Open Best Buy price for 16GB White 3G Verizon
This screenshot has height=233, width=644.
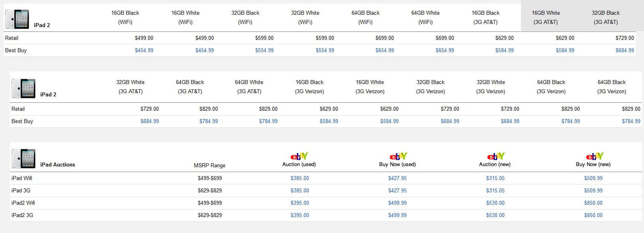[390, 121]
